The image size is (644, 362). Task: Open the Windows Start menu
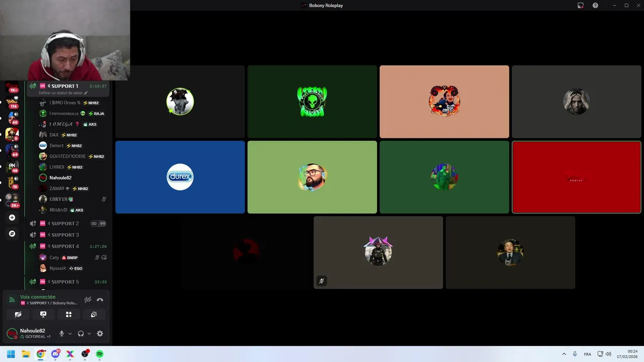coord(11,354)
